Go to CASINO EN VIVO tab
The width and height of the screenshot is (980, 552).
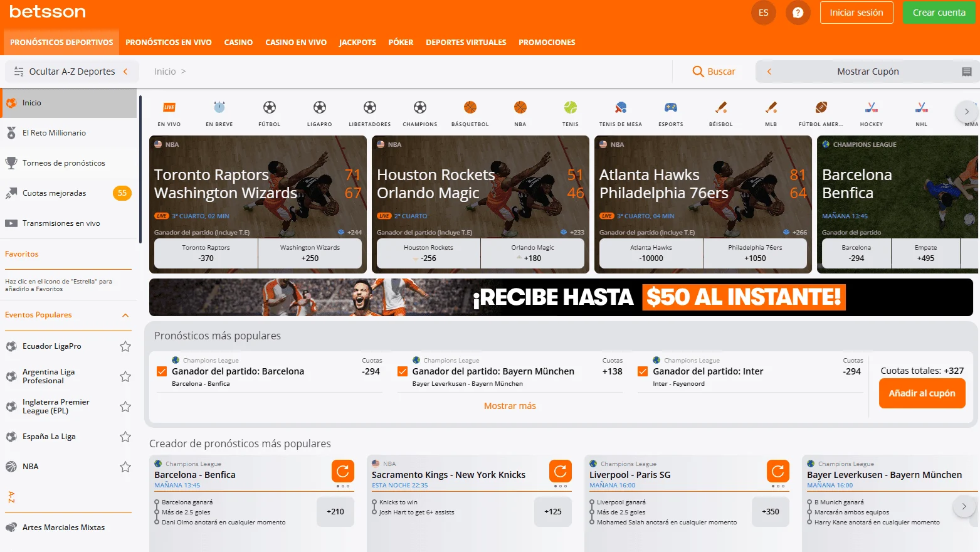(x=296, y=43)
